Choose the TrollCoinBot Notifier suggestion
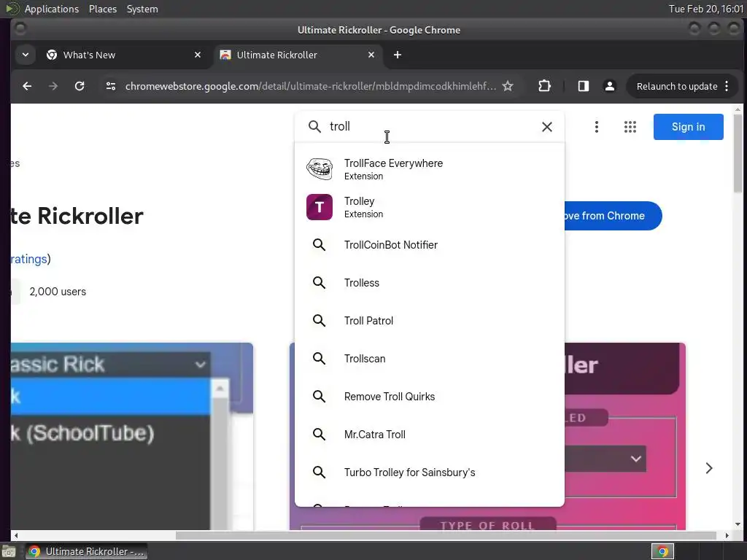This screenshot has height=560, width=747. (x=430, y=245)
